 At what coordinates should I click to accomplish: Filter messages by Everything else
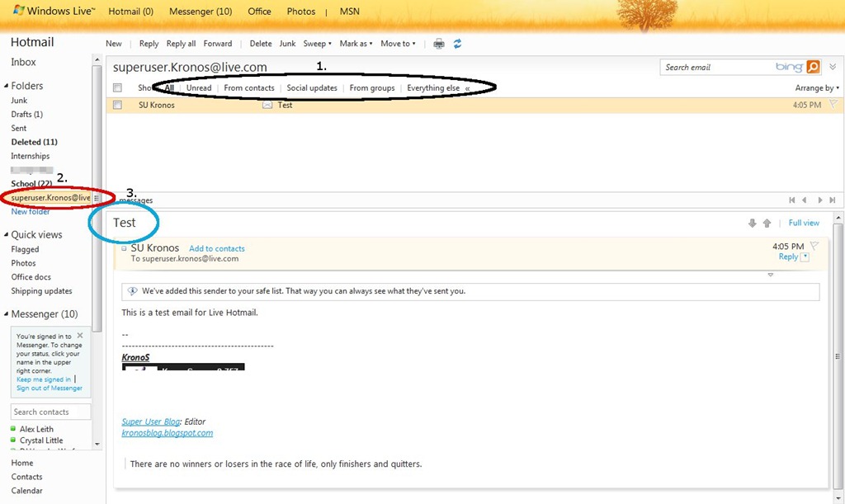(x=433, y=87)
